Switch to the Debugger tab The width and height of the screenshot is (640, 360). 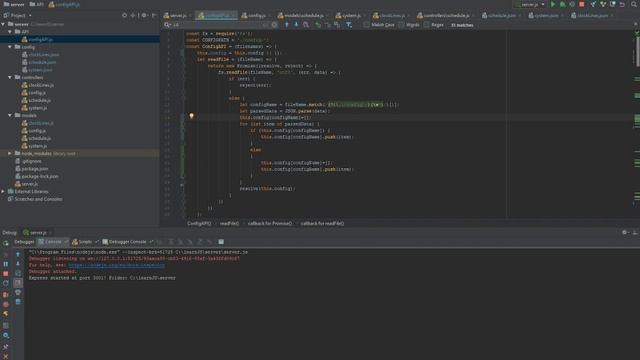click(24, 242)
